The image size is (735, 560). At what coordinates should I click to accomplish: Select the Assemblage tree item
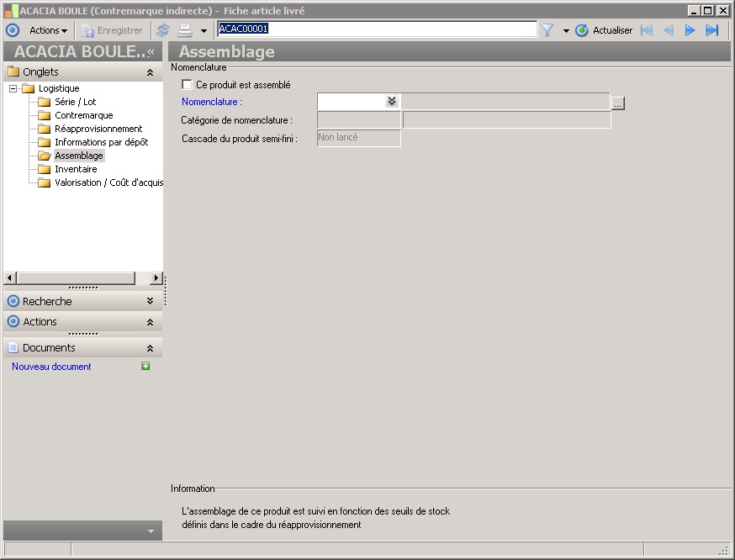[x=79, y=156]
